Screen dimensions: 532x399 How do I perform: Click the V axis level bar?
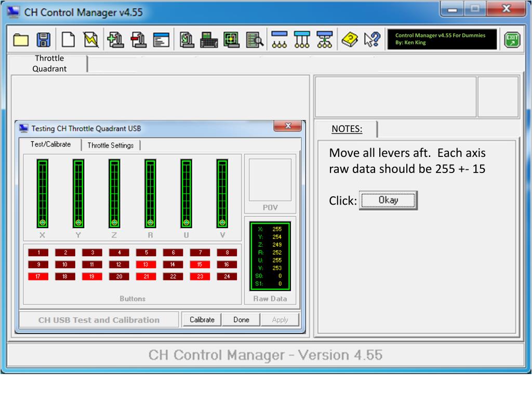222,193
